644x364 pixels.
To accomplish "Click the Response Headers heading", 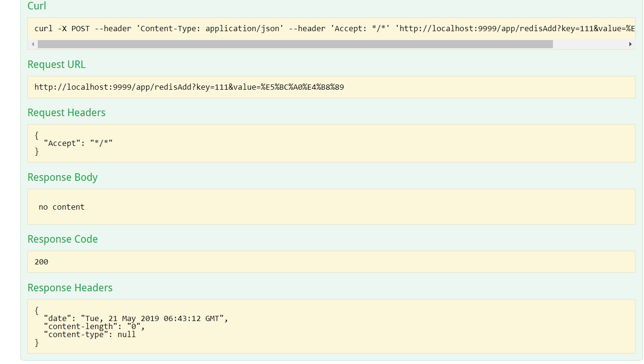I will (x=70, y=288).
